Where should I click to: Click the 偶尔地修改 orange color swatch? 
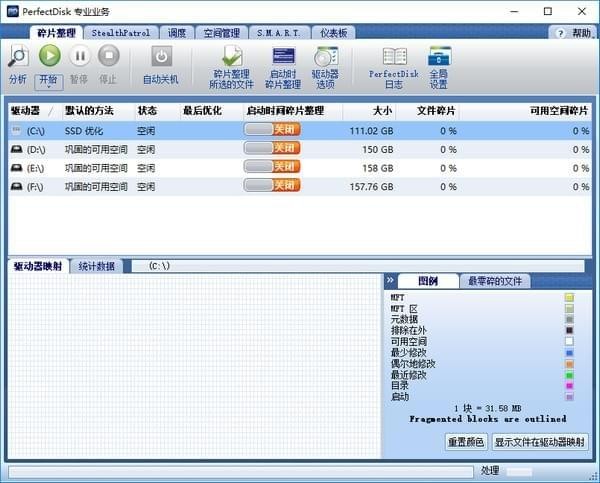click(x=569, y=364)
